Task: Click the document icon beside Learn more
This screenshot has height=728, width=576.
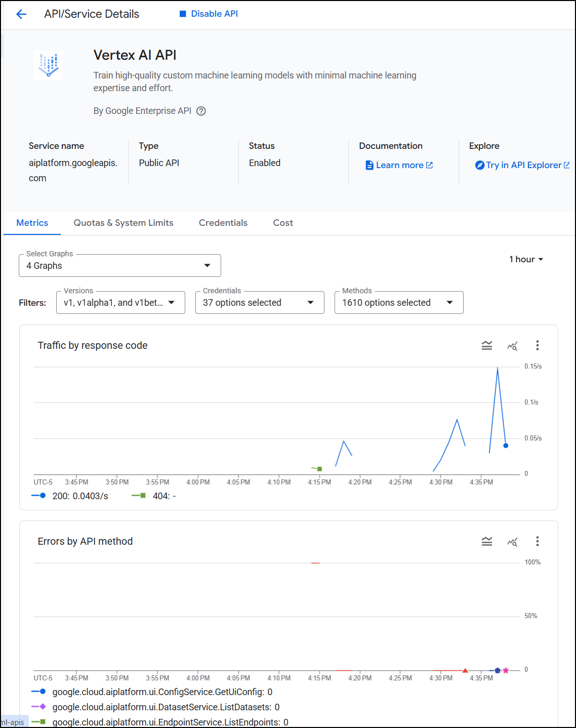Action: (x=369, y=165)
